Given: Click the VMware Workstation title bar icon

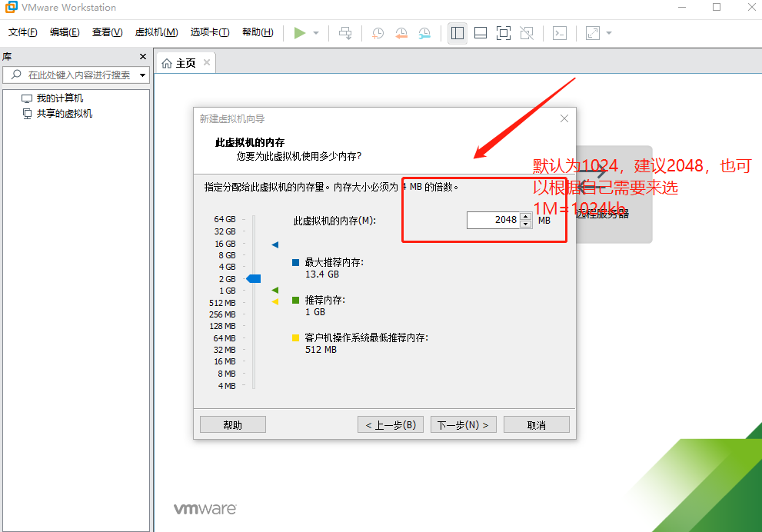Looking at the screenshot, I should 11,7.
